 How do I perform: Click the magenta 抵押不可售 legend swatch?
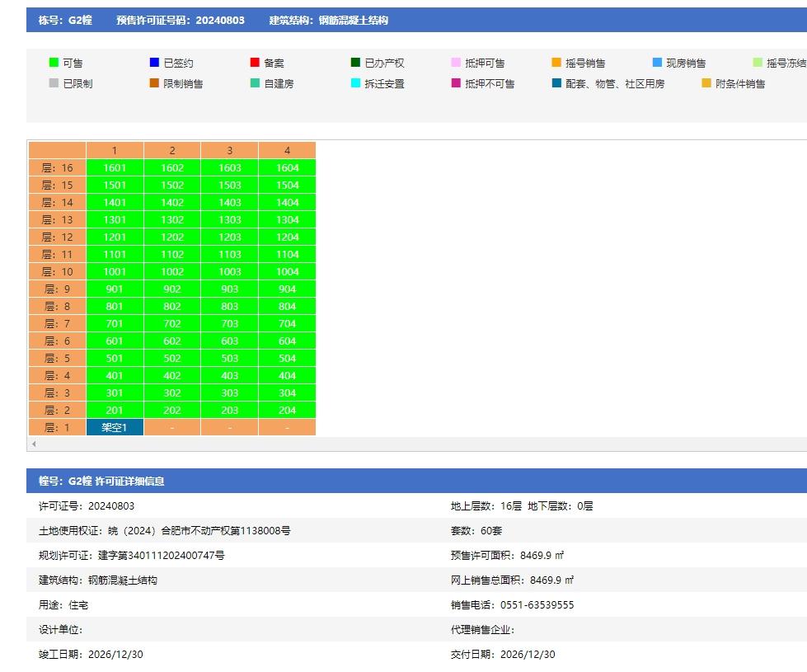click(456, 83)
